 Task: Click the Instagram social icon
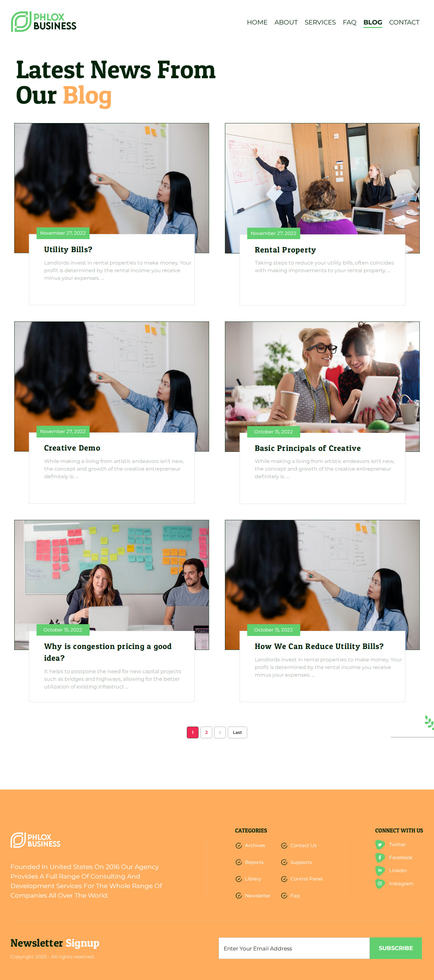[x=380, y=884]
